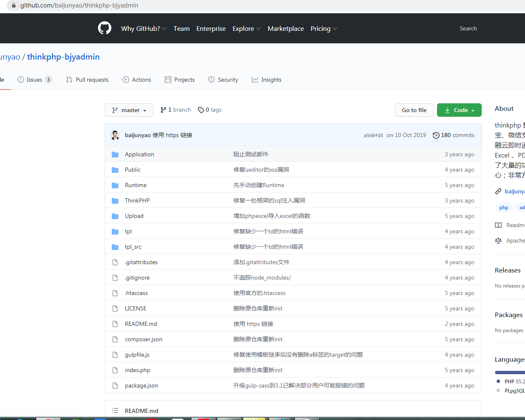The height and width of the screenshot is (420, 525).
Task: Click commit message '修复ueditor的xss漏洞'
Action: click(x=261, y=170)
